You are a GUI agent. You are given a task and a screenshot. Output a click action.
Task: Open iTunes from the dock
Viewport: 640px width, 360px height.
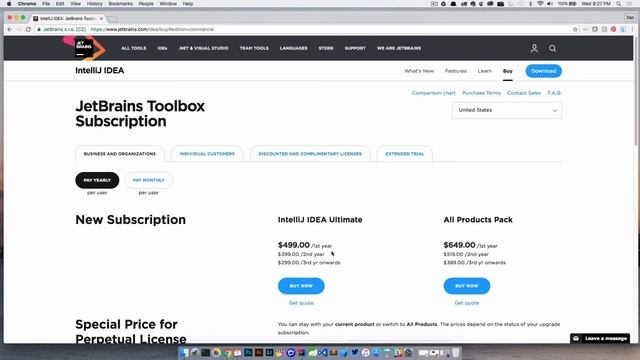(x=366, y=352)
